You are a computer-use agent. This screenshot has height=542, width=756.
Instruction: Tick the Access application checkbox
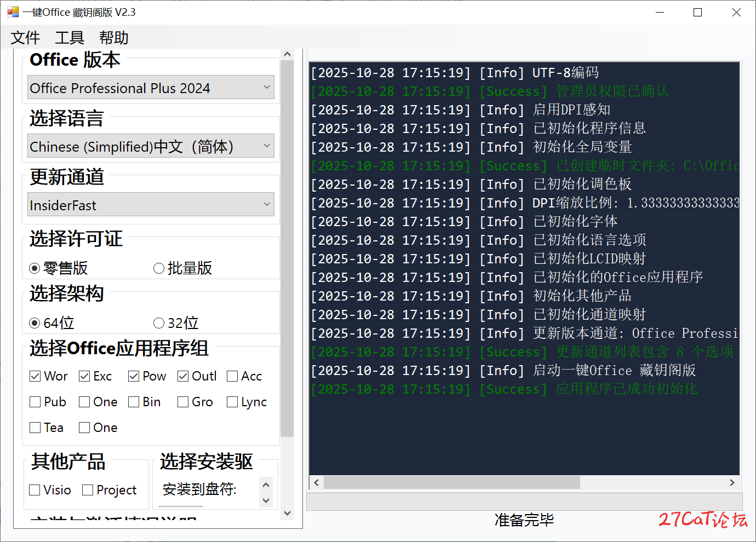click(232, 376)
